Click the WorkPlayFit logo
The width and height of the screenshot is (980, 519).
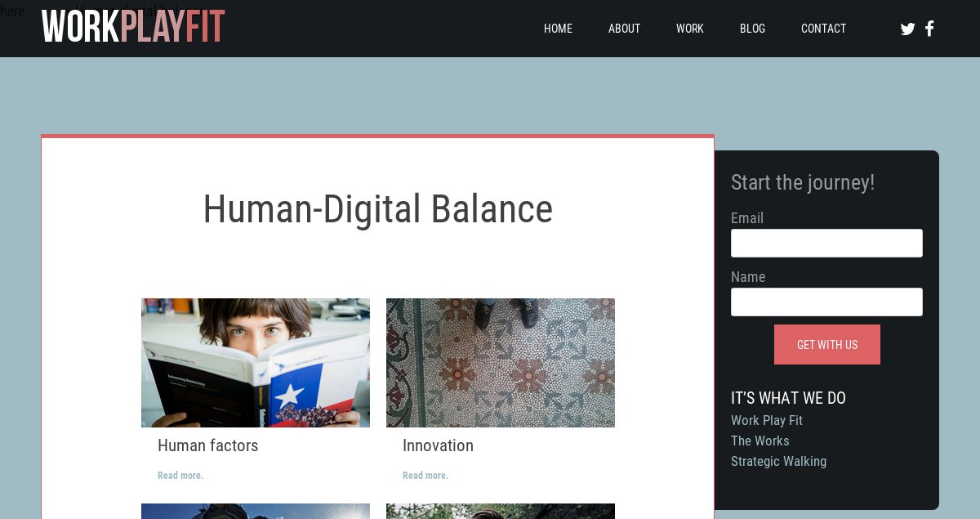[133, 26]
